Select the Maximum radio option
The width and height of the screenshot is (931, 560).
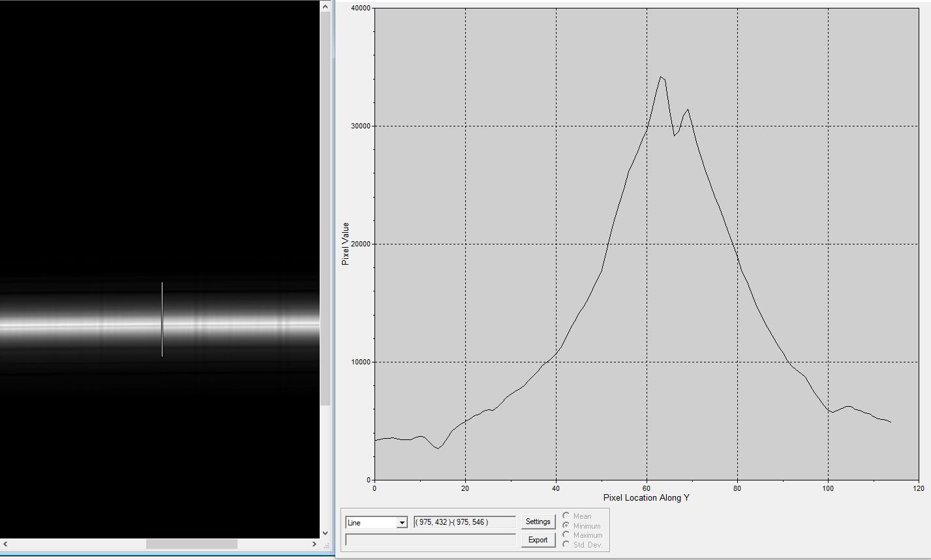[566, 535]
